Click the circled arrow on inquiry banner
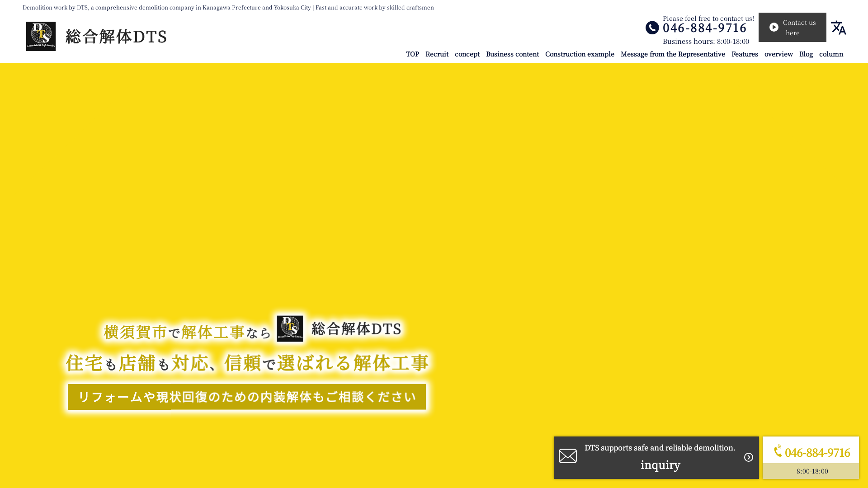This screenshot has width=868, height=488. click(x=749, y=457)
